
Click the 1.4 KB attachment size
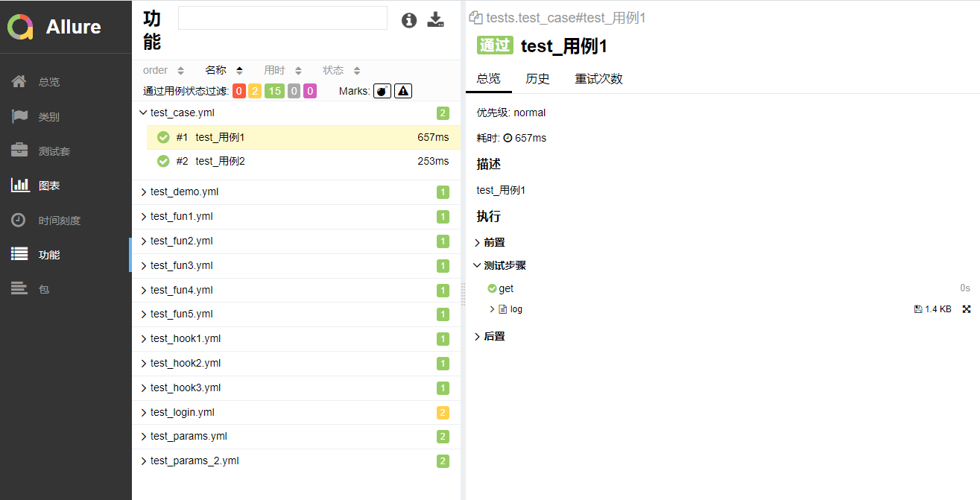[x=938, y=309]
